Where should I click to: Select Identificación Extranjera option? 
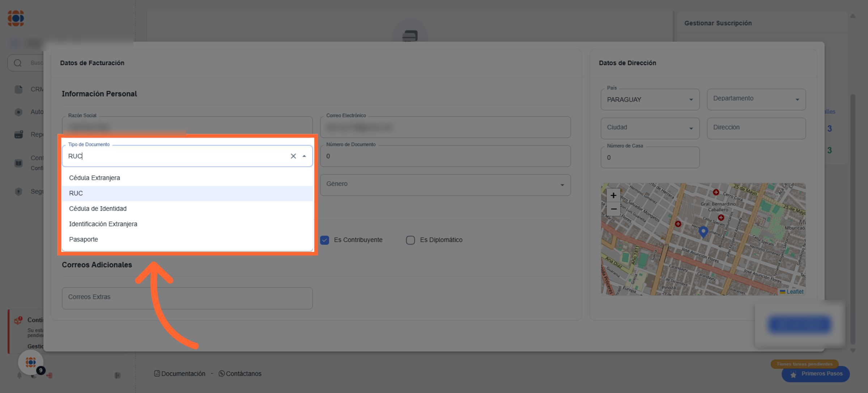click(x=103, y=224)
